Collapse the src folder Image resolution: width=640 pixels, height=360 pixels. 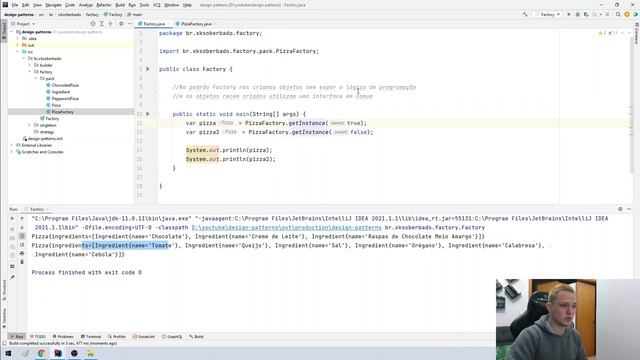point(18,52)
